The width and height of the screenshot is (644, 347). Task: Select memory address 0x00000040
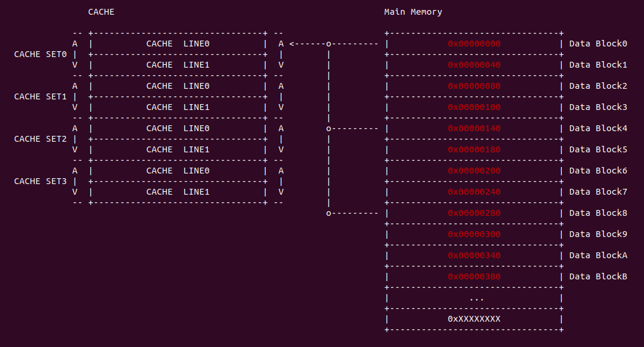coord(474,65)
